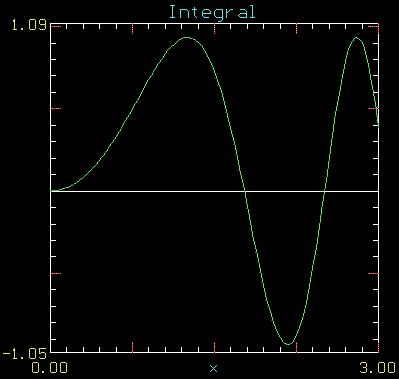This screenshot has height=379, width=399.
Task: Select the curve's starting point on the left axis
Action: pos(51,191)
